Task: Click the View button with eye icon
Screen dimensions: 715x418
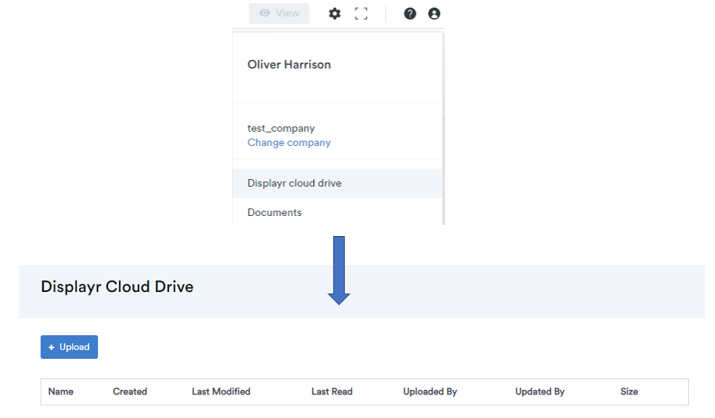Action: coord(279,13)
